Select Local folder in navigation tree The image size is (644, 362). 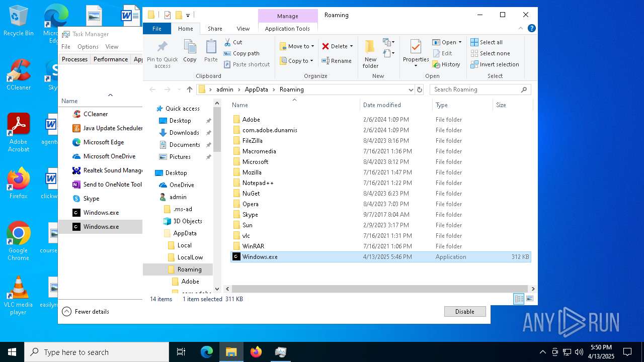pyautogui.click(x=184, y=245)
